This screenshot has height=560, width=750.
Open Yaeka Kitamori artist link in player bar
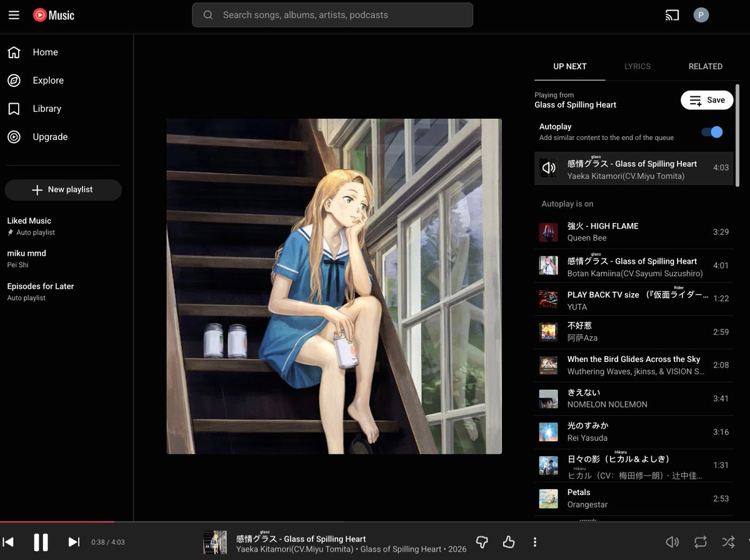click(294, 549)
